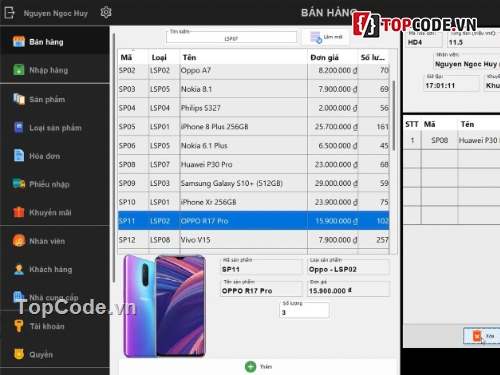Click the Khuyến mãi gift icon

tap(19, 212)
